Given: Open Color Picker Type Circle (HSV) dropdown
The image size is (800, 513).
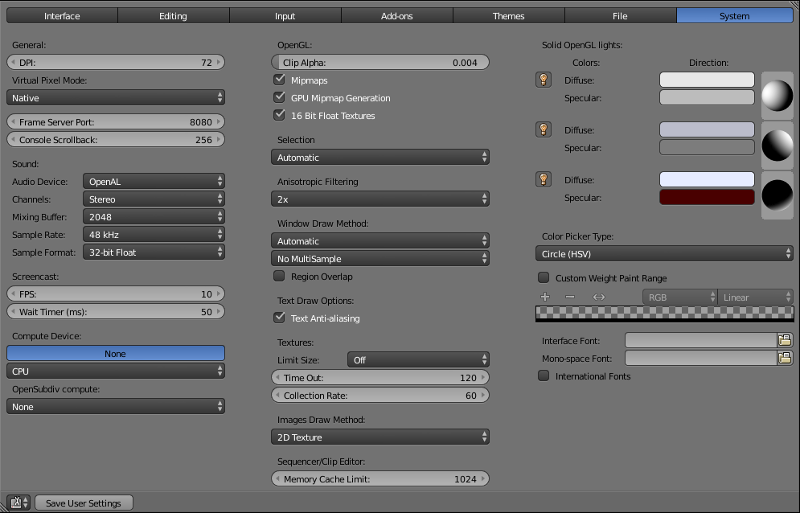Looking at the screenshot, I should coord(662,254).
